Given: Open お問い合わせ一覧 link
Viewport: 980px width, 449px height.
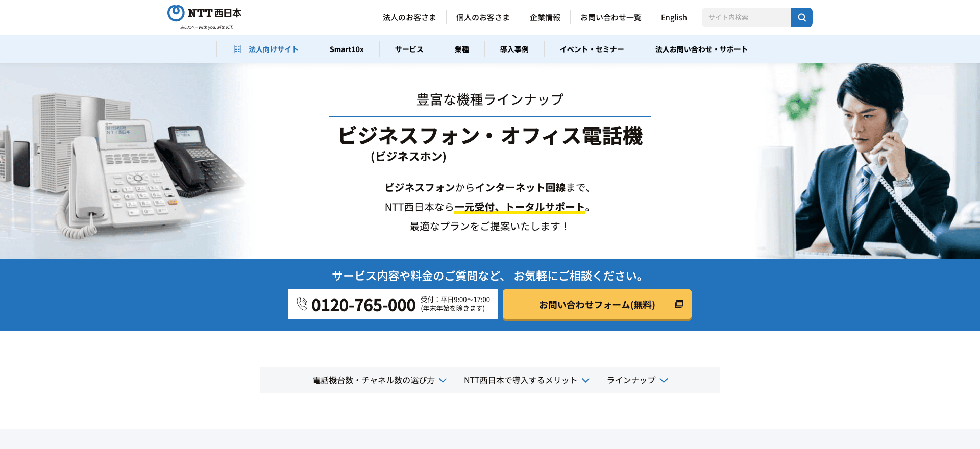Looking at the screenshot, I should [611, 17].
